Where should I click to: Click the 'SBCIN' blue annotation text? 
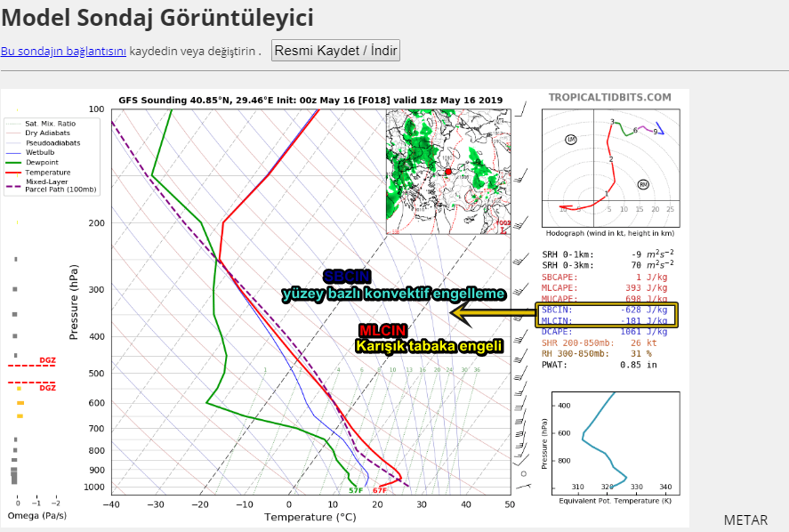[x=347, y=277]
